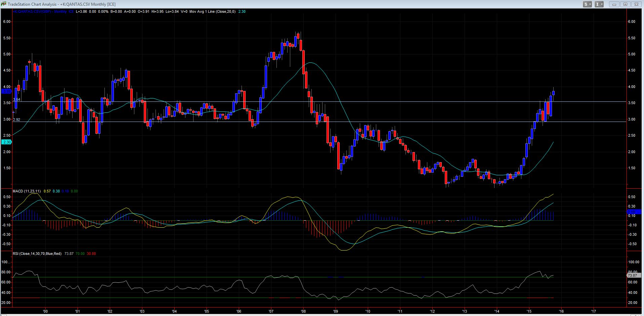Select the 3.54 horizontal line label
This screenshot has height=316, width=644.
point(16,100)
